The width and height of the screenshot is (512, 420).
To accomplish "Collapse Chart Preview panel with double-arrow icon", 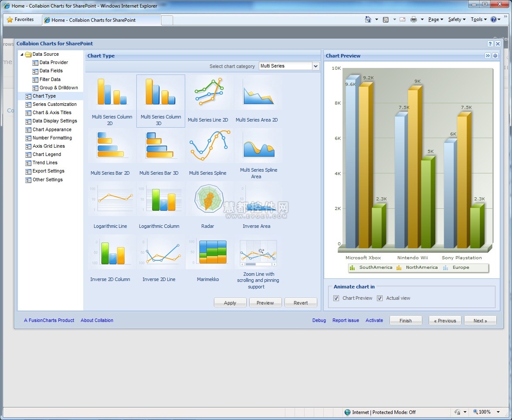I will pos(488,55).
